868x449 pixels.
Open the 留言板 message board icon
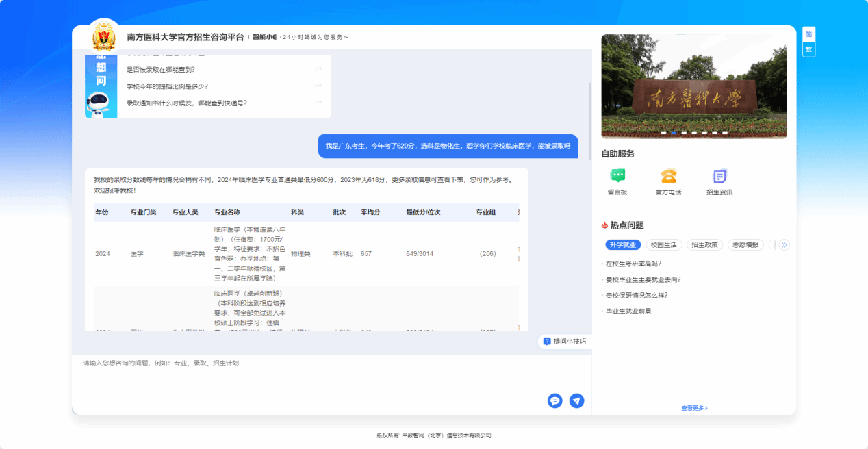point(617,175)
